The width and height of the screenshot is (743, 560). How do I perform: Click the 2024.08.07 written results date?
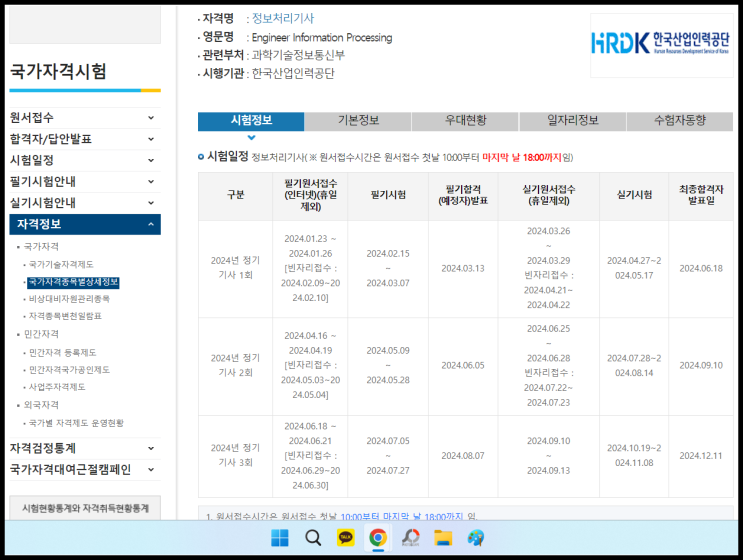(463, 456)
